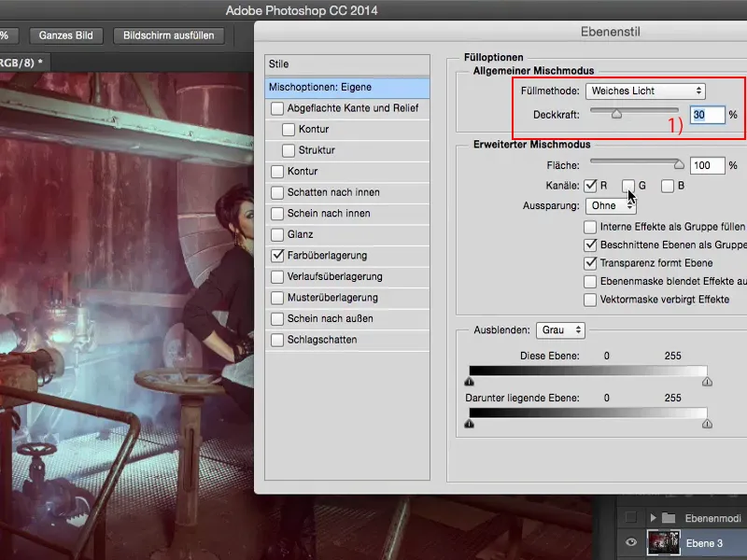Enable Verlaufsüberlagerung checkbox
This screenshot has width=747, height=560.
(276, 276)
